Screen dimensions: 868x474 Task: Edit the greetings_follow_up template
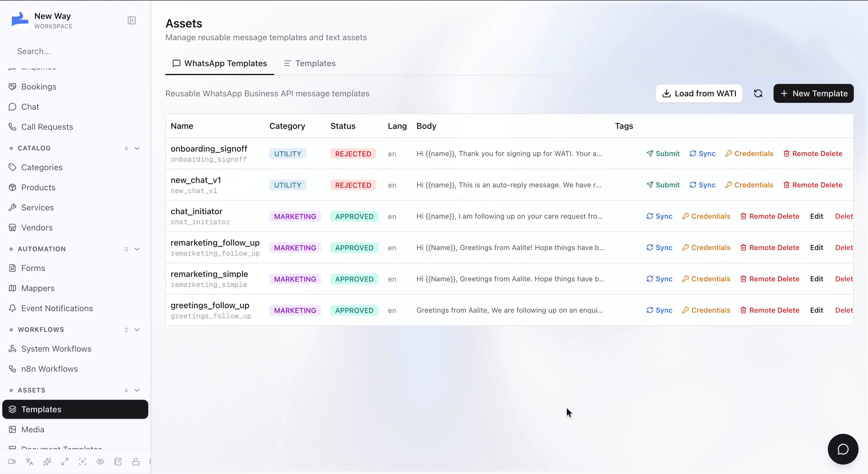(817, 310)
